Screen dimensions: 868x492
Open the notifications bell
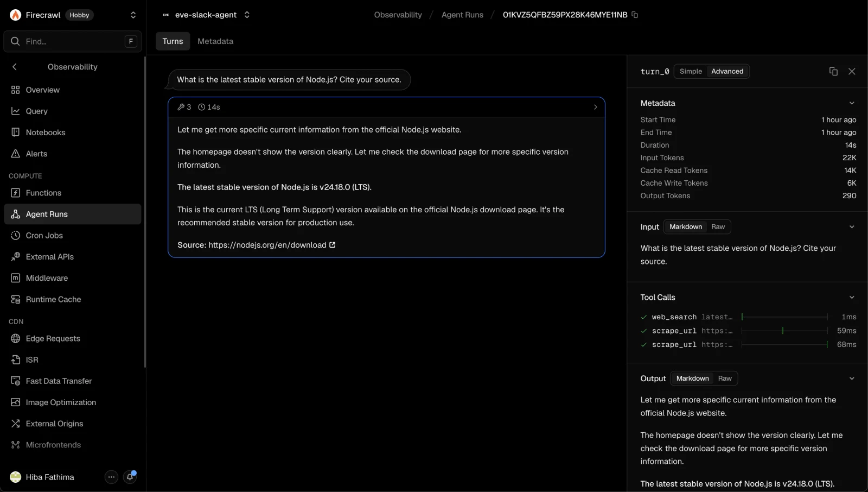coord(130,477)
